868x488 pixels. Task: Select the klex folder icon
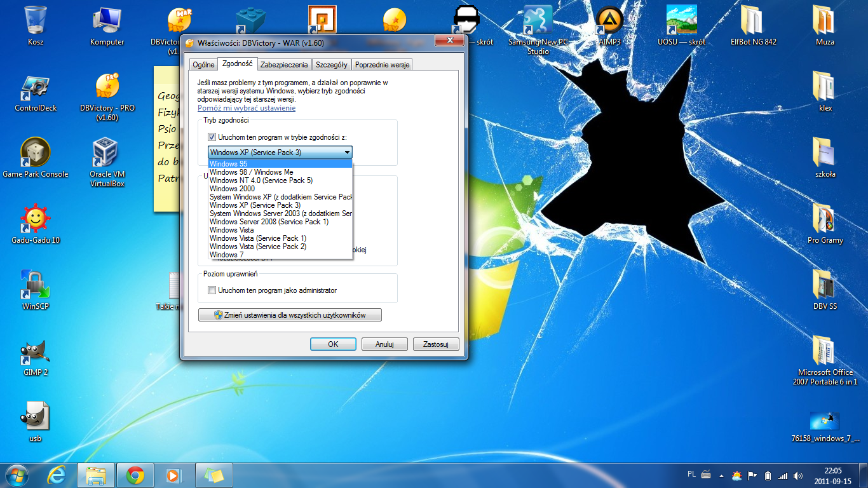pyautogui.click(x=825, y=92)
